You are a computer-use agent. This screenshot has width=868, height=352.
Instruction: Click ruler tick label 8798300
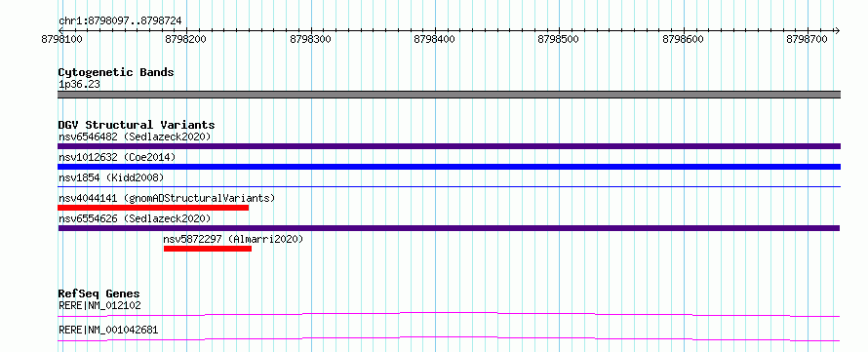tap(310, 39)
